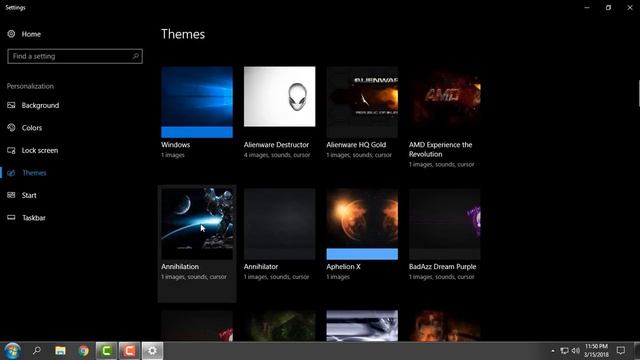
Task: Click the 'Alienware HQ Gold' theme name
Action: pyautogui.click(x=356, y=144)
